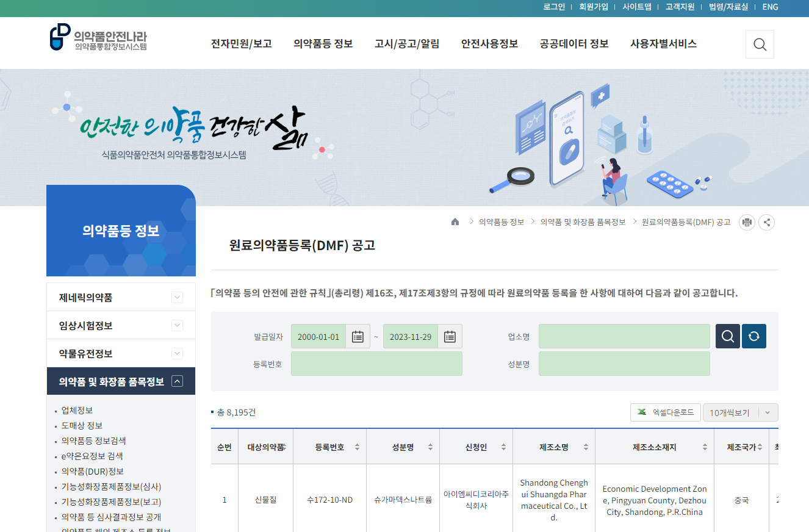Open the 의약품(DUR)정보 sidebar link
Image resolution: width=809 pixels, height=532 pixels.
[93, 471]
